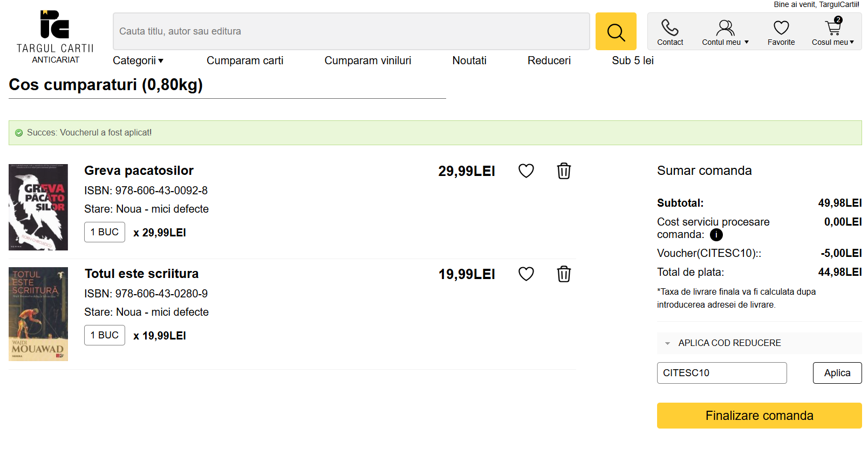Open the Greva pacatosilor book cover thumbnail
The width and height of the screenshot is (868, 455).
[38, 207]
